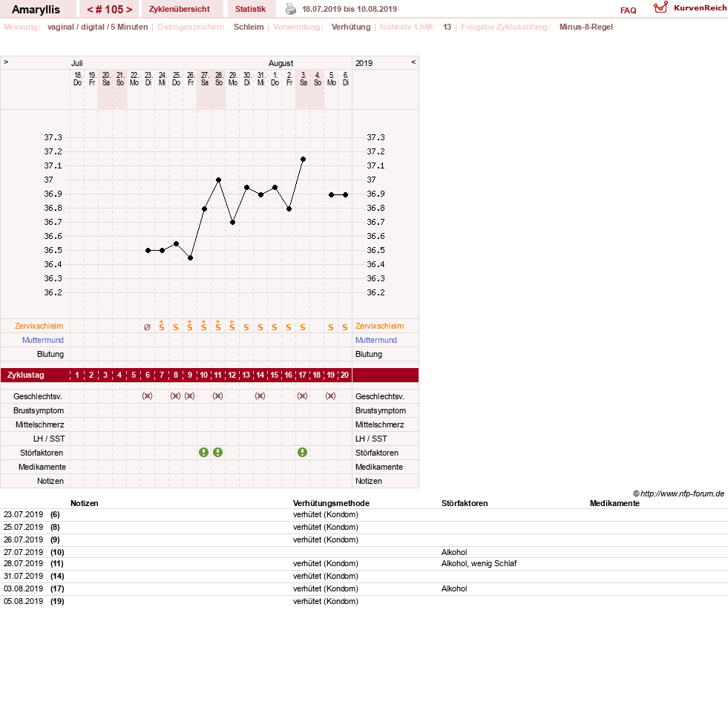Click Zervixschleim S symbol on day 20
728x725 pixels.
pos(345,327)
